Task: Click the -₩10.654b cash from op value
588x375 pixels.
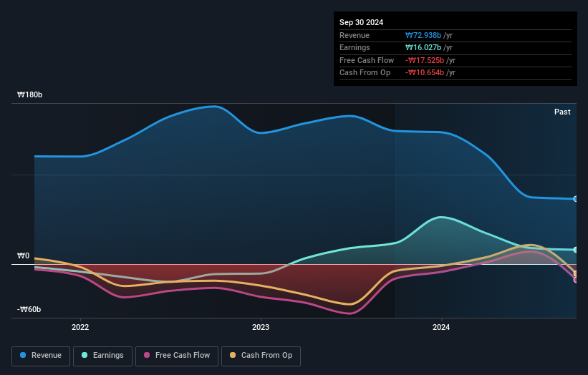Action: (425, 73)
